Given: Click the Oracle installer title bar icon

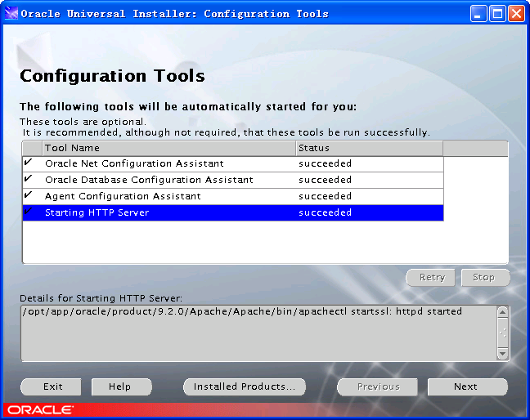Looking at the screenshot, I should click(11, 14).
